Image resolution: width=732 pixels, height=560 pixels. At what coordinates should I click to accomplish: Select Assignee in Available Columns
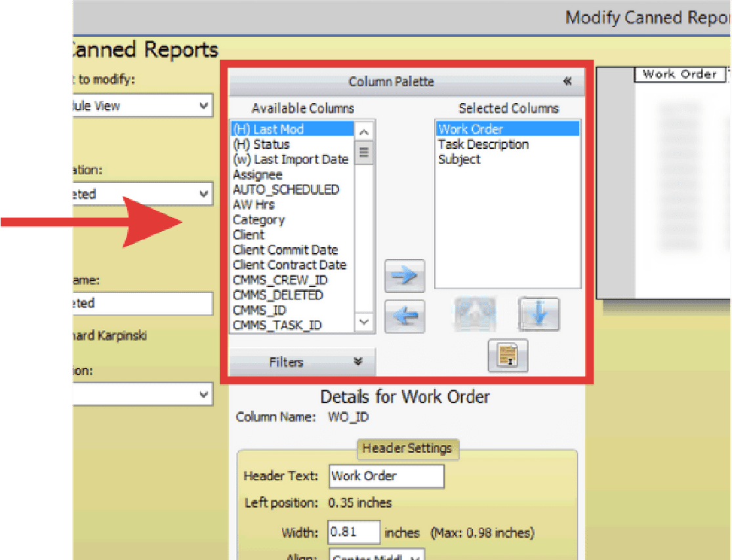[258, 174]
